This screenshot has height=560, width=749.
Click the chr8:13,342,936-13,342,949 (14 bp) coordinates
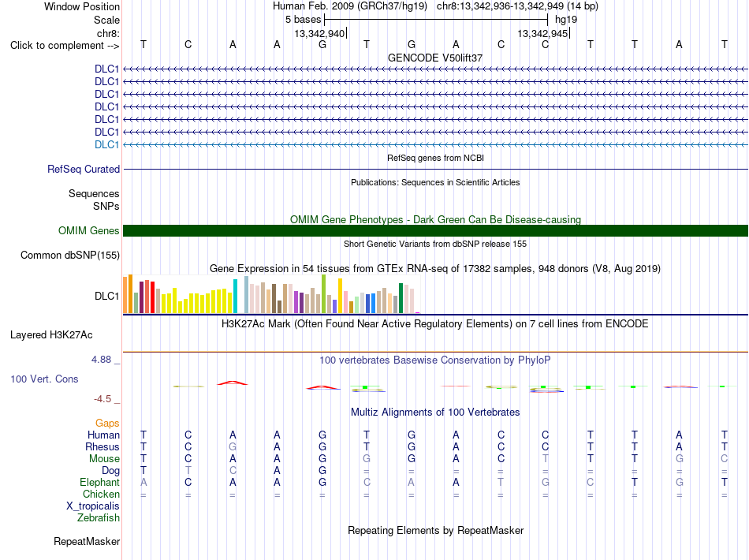coord(517,6)
